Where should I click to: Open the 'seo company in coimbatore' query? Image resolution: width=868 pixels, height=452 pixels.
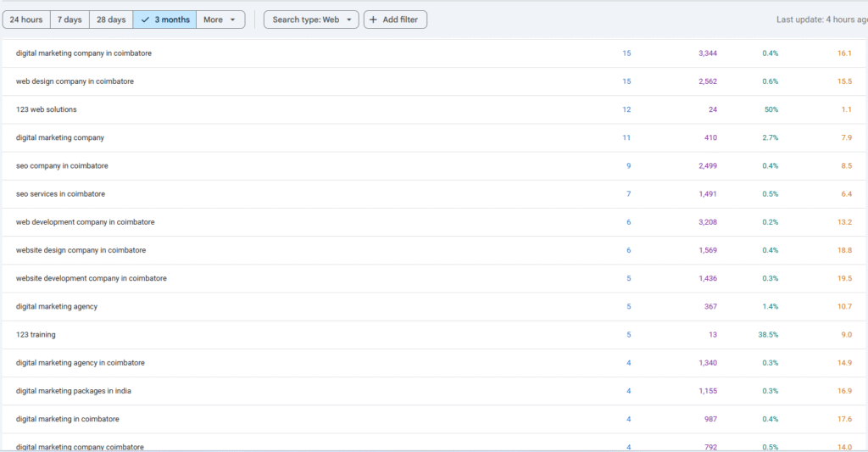[x=62, y=165]
